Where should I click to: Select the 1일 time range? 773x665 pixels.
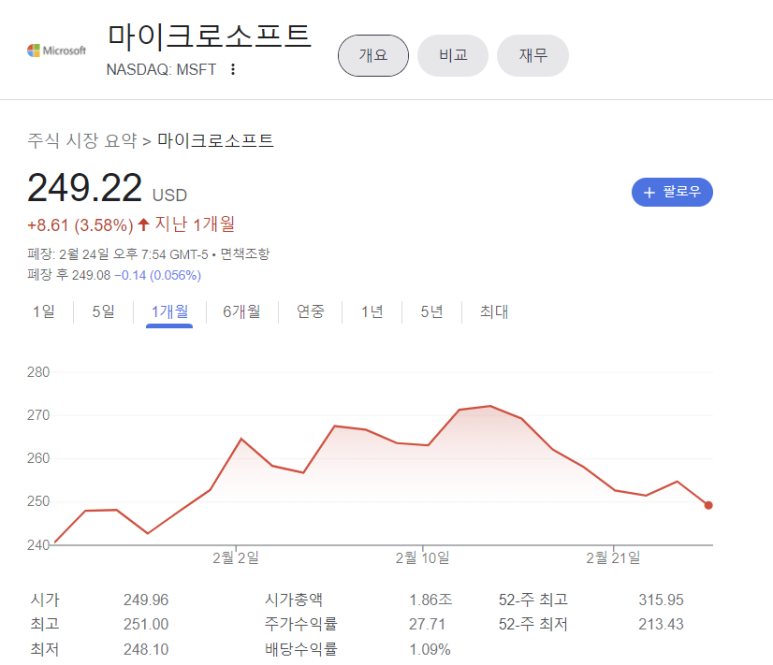(x=44, y=312)
